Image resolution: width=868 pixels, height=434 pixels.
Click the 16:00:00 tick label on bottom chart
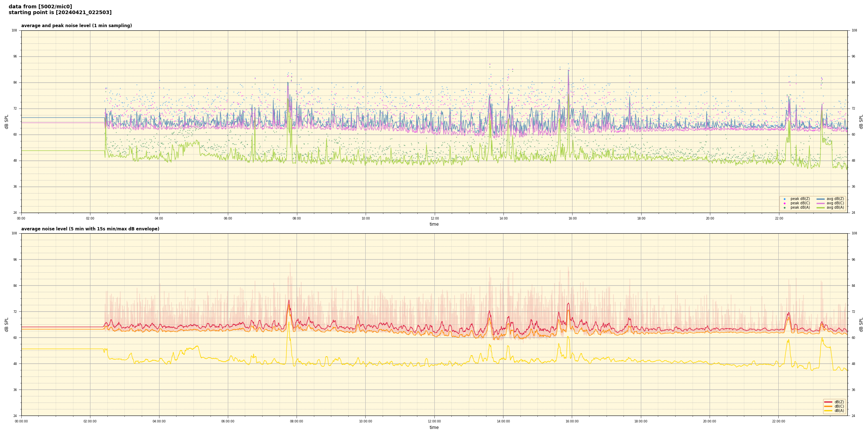click(572, 421)
